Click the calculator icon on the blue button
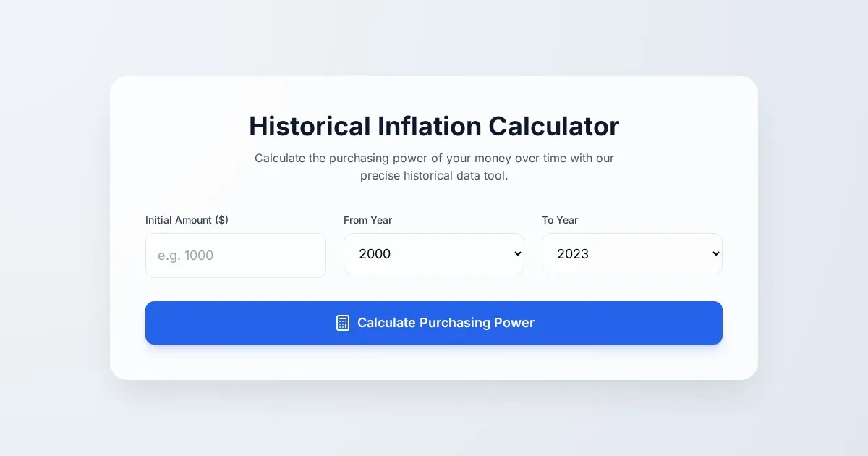868x456 pixels. [343, 323]
